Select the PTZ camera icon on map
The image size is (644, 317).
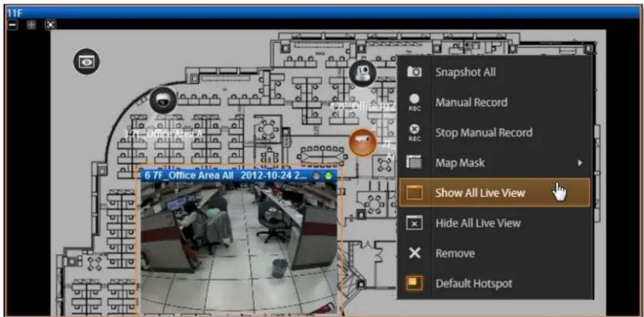pyautogui.click(x=363, y=73)
